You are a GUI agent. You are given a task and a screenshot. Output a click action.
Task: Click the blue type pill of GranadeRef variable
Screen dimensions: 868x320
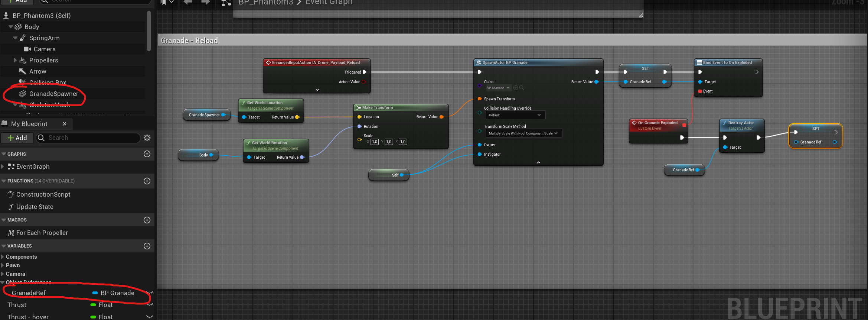point(95,293)
